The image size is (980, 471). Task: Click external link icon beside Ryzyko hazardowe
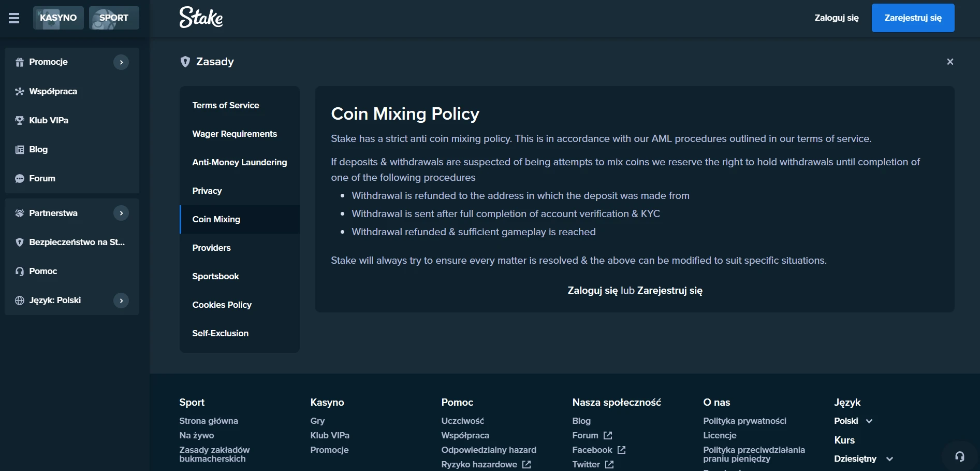[526, 464]
